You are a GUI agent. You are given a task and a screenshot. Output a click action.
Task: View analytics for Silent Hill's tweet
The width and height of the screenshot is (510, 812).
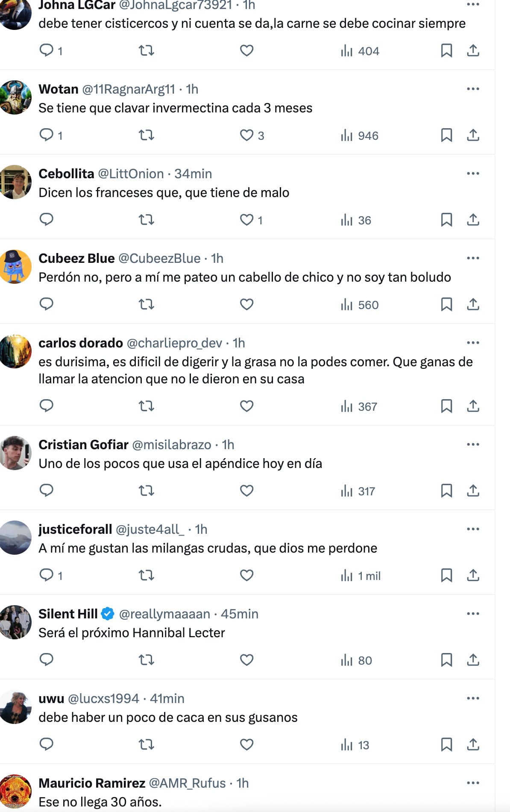click(x=357, y=660)
